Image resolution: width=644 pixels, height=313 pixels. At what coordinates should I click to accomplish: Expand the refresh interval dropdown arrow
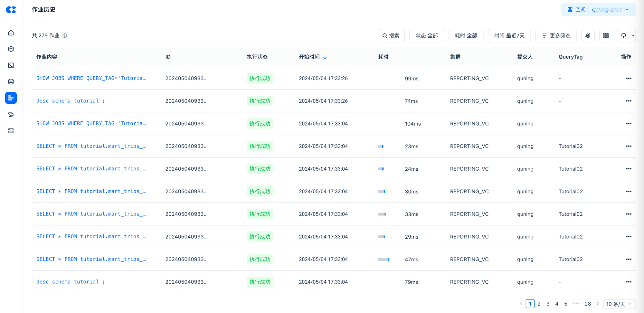(x=633, y=36)
